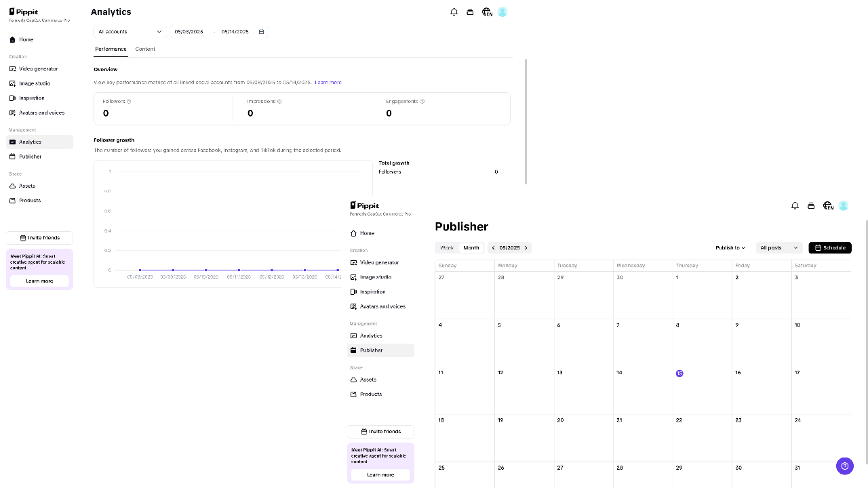Keep Month view selected in Publisher

(x=471, y=247)
